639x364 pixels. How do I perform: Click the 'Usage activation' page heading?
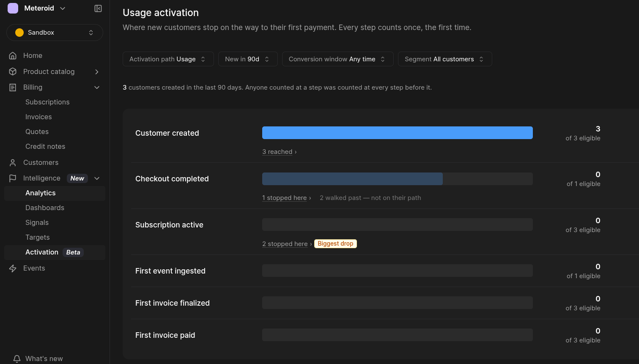click(161, 13)
